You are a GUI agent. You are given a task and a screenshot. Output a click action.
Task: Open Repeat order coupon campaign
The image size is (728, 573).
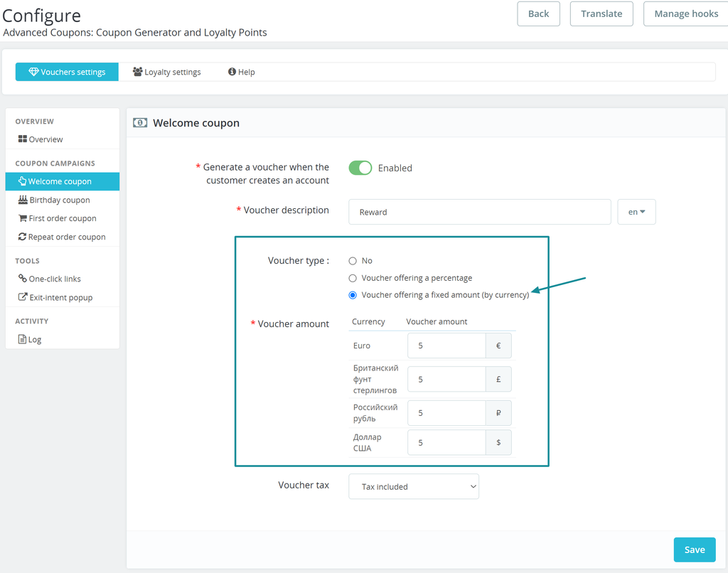(x=63, y=237)
